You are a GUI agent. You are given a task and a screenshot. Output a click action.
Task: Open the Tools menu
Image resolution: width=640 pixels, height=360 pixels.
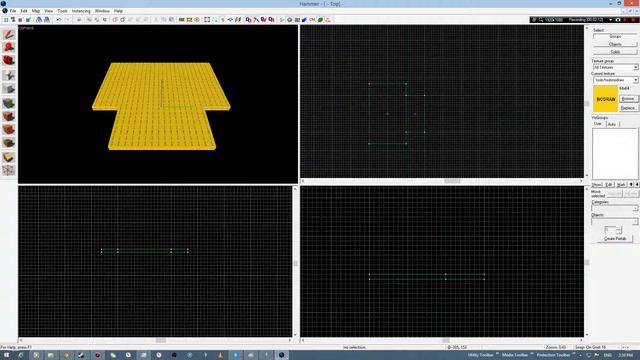(x=62, y=11)
